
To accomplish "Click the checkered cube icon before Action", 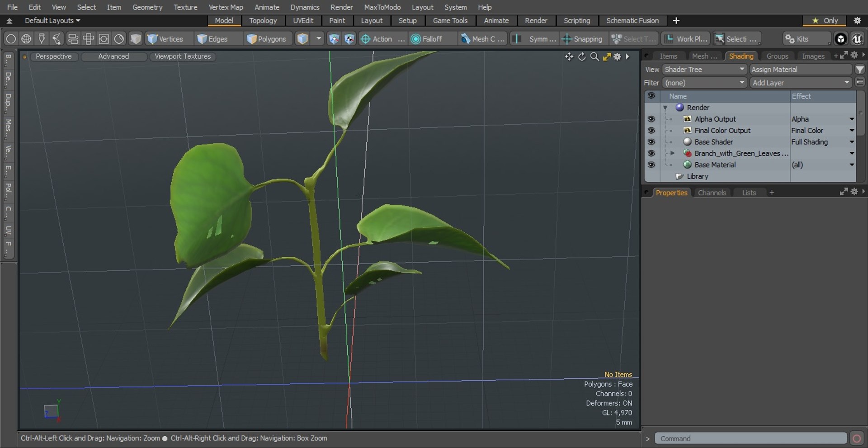I will 349,39.
